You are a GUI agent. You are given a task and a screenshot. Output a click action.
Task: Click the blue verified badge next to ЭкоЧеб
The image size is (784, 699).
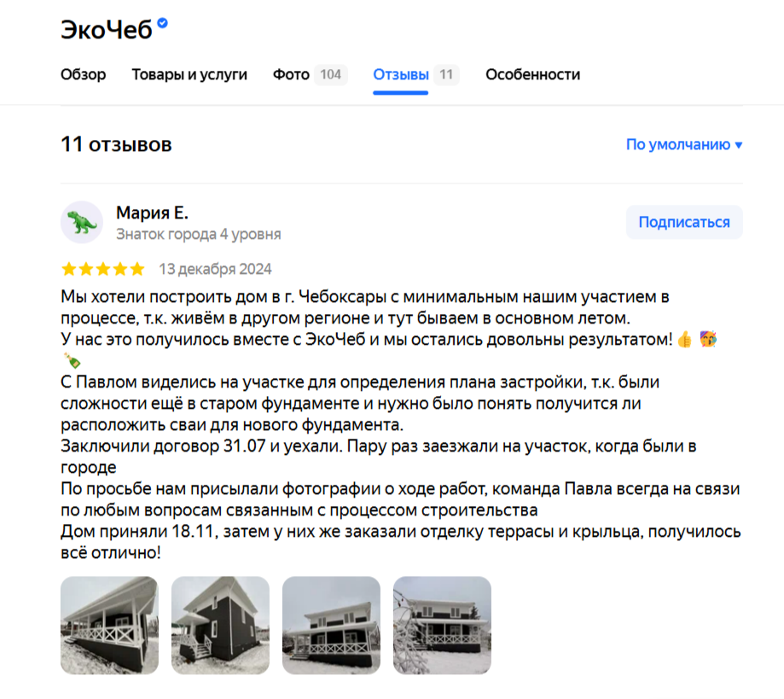pos(162,23)
